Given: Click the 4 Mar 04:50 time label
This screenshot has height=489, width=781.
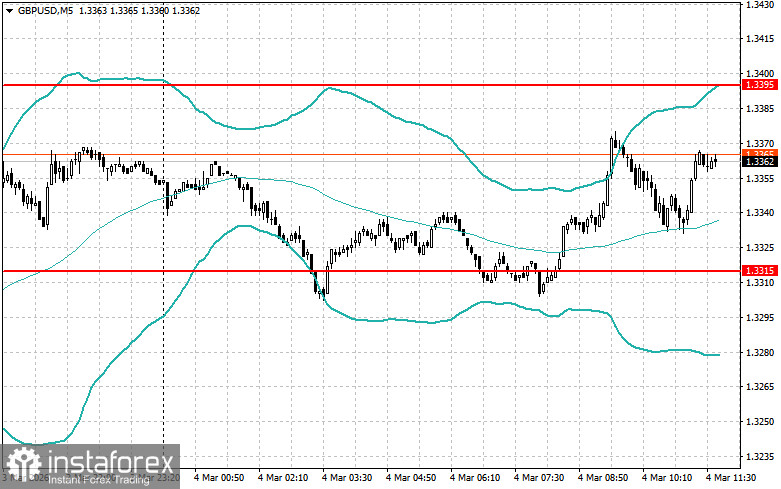Looking at the screenshot, I should tap(411, 478).
